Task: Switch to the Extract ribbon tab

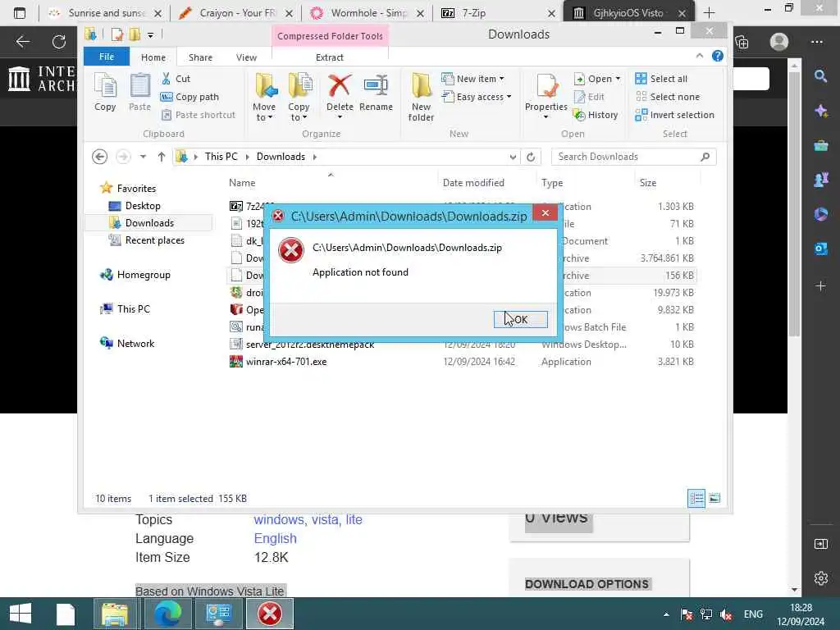Action: coord(330,57)
